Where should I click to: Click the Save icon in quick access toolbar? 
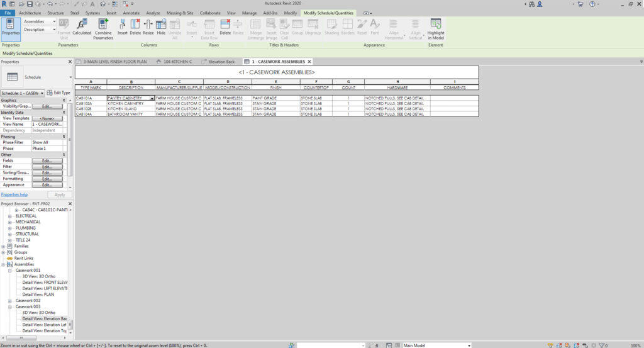click(30, 4)
